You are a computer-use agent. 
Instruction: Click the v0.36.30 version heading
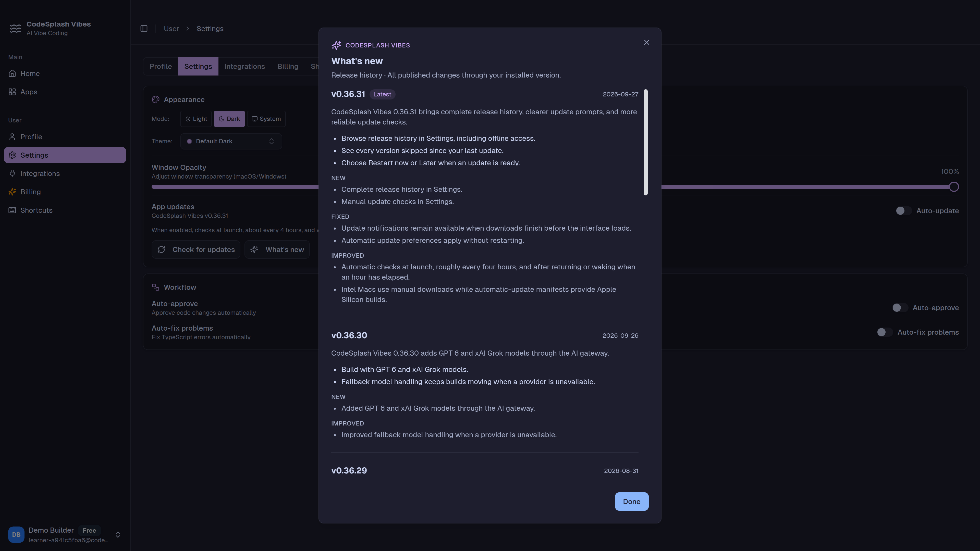[x=349, y=335]
